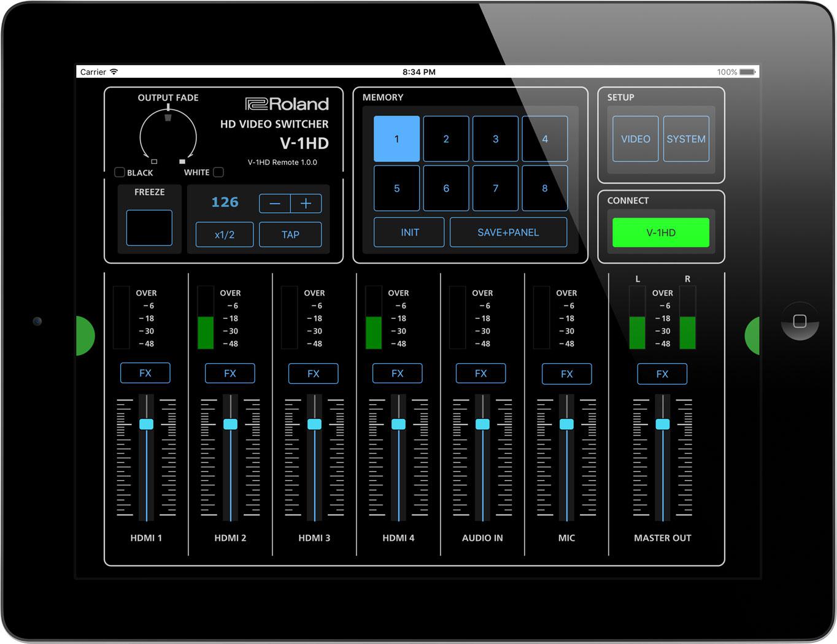Click the HDMI 2 level meter
Viewport: 837px width, 644px height.
coord(205,317)
